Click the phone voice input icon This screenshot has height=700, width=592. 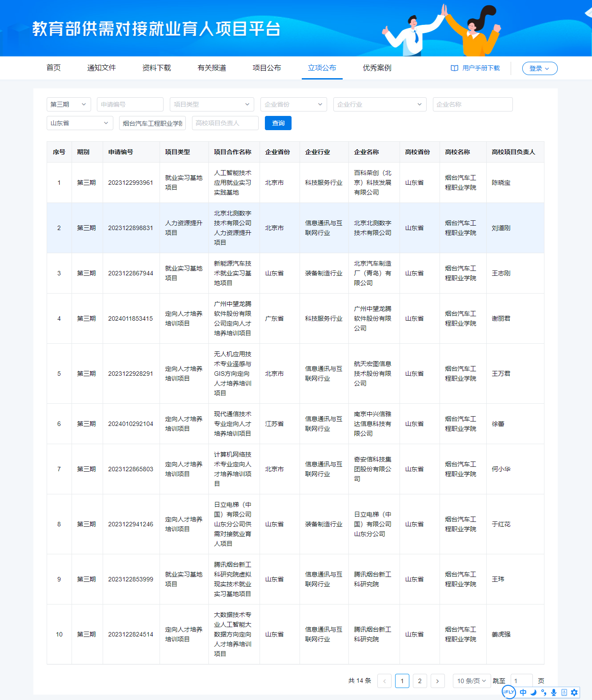coord(564,692)
